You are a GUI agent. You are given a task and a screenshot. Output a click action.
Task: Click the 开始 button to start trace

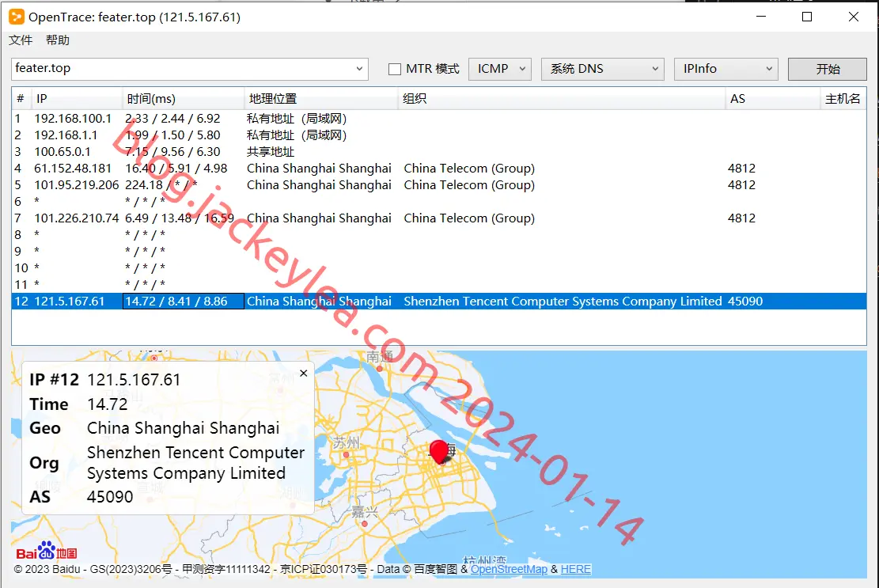point(828,69)
